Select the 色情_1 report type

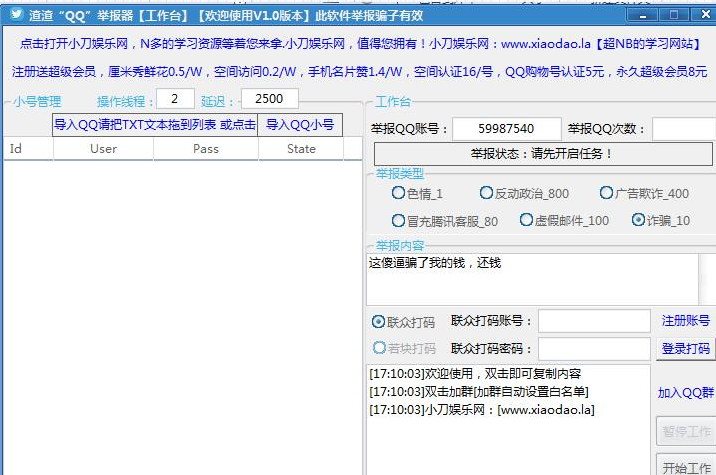click(417, 193)
